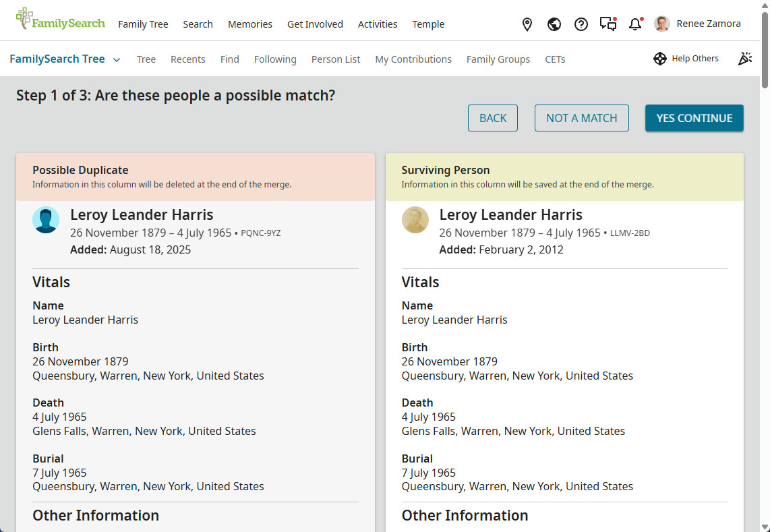Expand the FamilySearch Tree dropdown chevron
Viewport: 770px width, 532px height.
click(x=117, y=60)
